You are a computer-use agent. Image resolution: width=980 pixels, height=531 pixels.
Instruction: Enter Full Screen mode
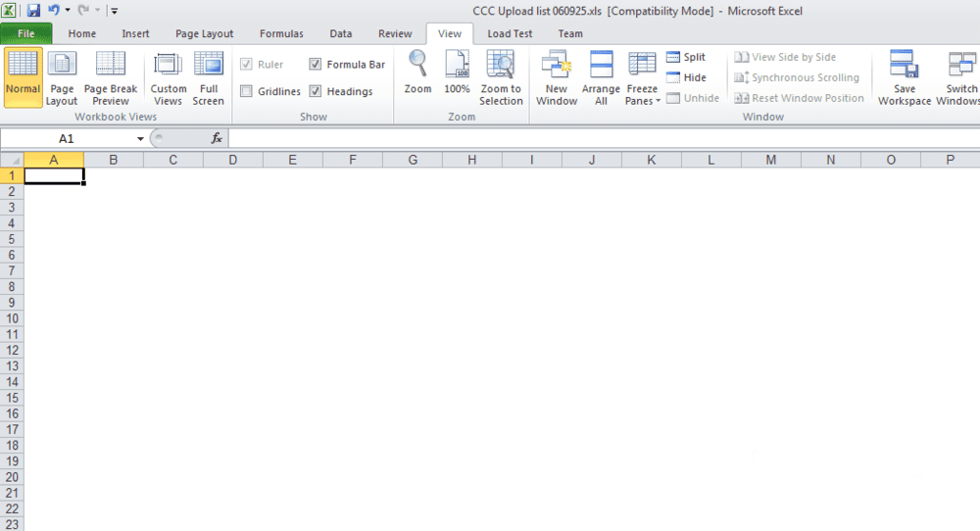coord(208,77)
